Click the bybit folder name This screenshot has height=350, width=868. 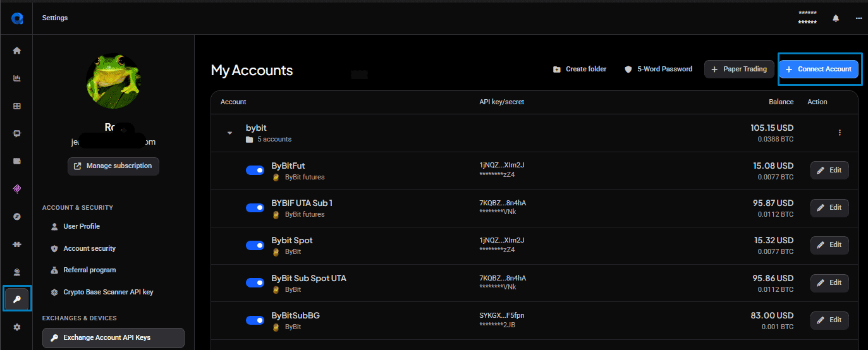point(256,128)
